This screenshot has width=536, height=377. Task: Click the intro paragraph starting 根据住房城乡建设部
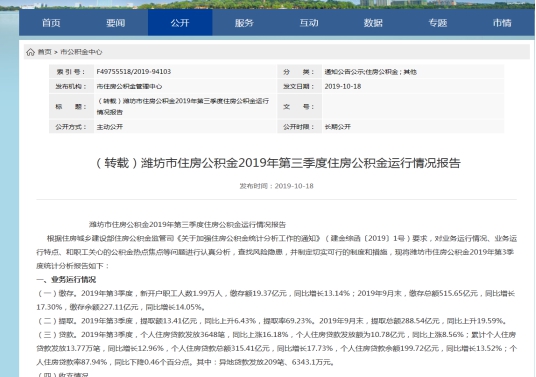tap(276, 252)
